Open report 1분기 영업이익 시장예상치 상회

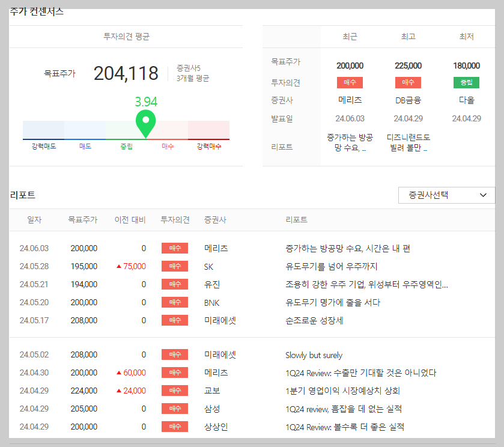coord(342,391)
